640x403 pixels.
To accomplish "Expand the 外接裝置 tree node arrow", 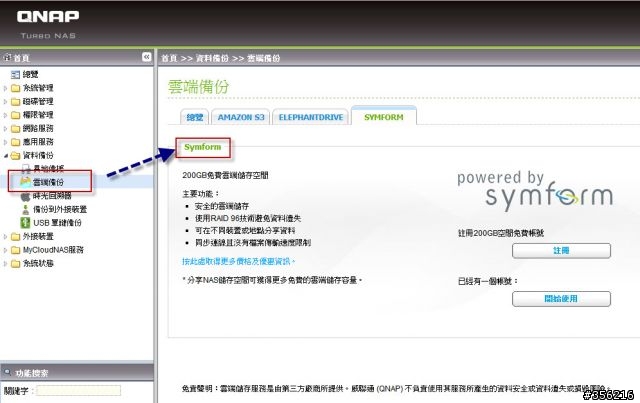I will (5, 236).
